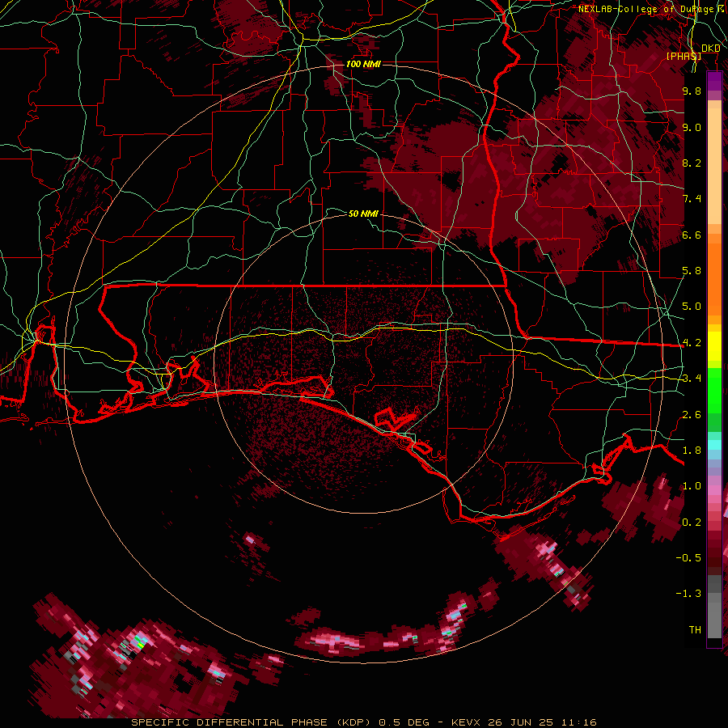
Task: Select the 2.6 value on the scale
Action: pos(692,415)
